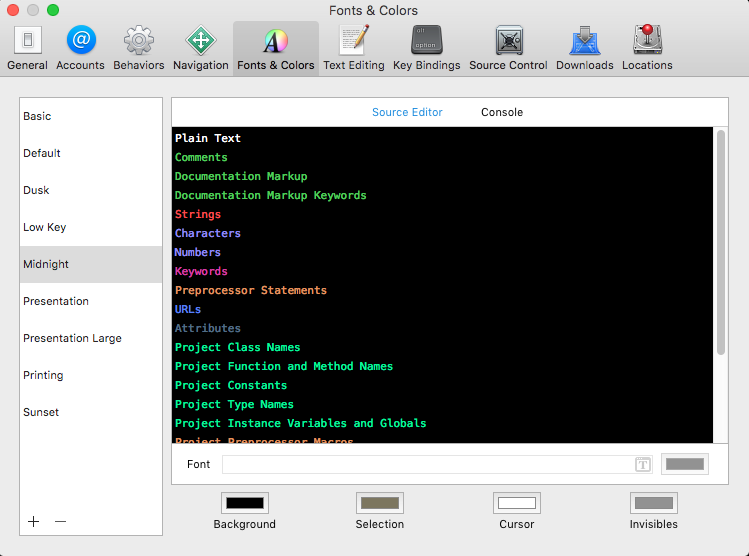Select Project Instance Variables and Globals
This screenshot has width=749, height=556.
coord(442,423)
